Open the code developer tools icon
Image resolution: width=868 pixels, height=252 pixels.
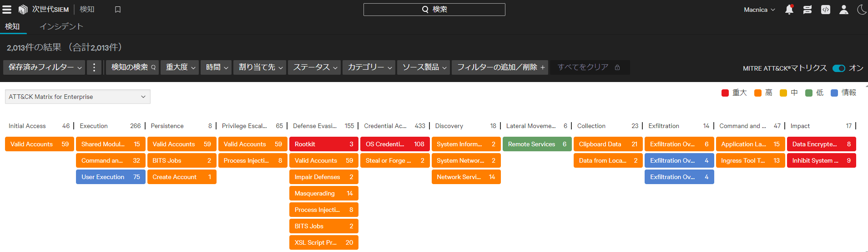[x=825, y=10]
